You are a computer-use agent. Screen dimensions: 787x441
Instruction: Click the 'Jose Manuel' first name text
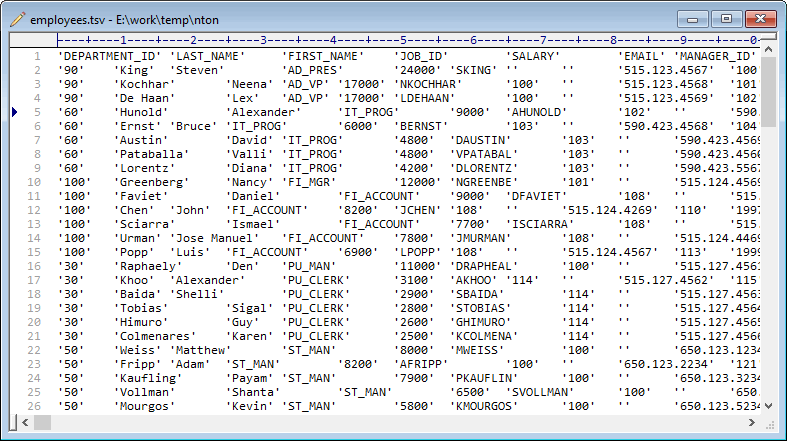coord(216,239)
